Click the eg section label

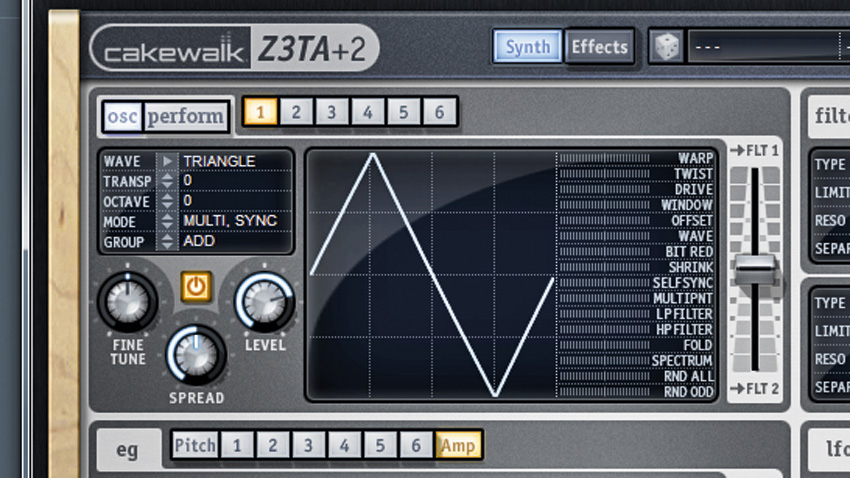coord(127,450)
